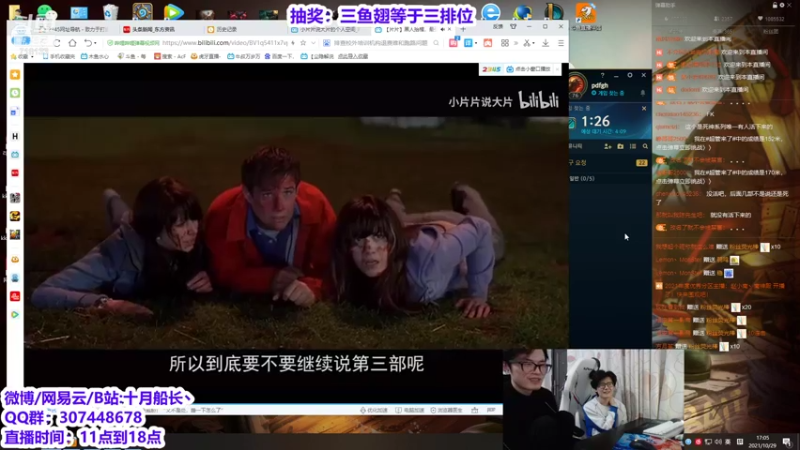Switch to the 2345网址导航 browser tab
The height and width of the screenshot is (450, 800).
point(77,30)
